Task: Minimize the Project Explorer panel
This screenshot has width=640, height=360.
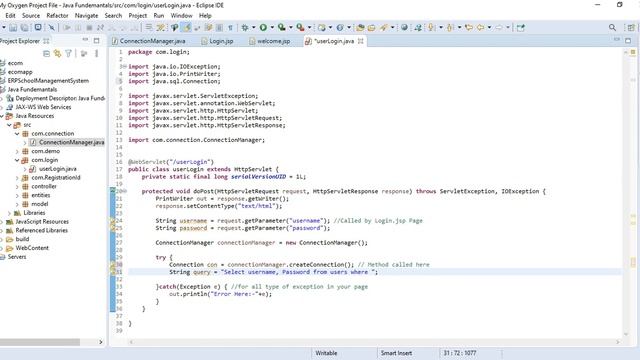Action: pyautogui.click(x=85, y=40)
